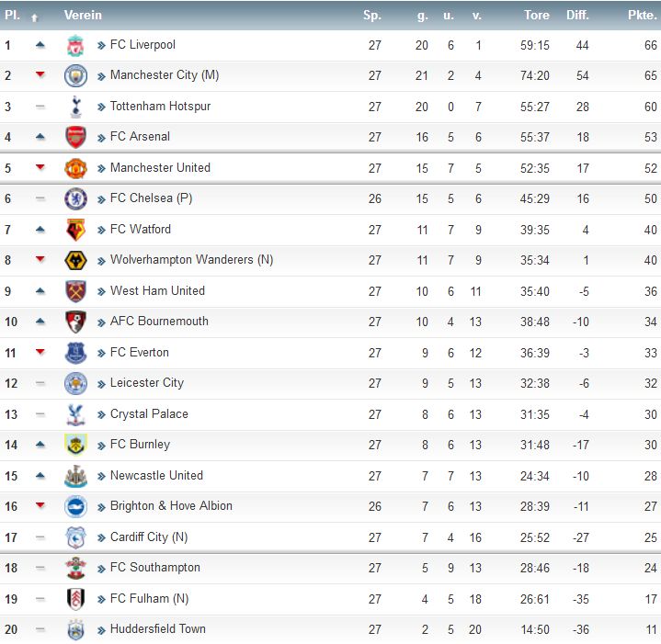
Task: Click the Diff. column header
Action: pyautogui.click(x=577, y=16)
